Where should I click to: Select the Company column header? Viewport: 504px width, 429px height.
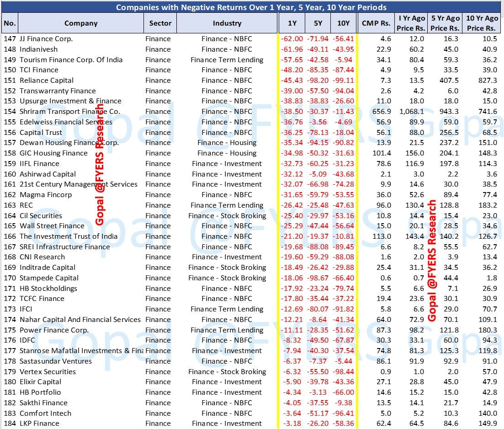pyautogui.click(x=81, y=23)
